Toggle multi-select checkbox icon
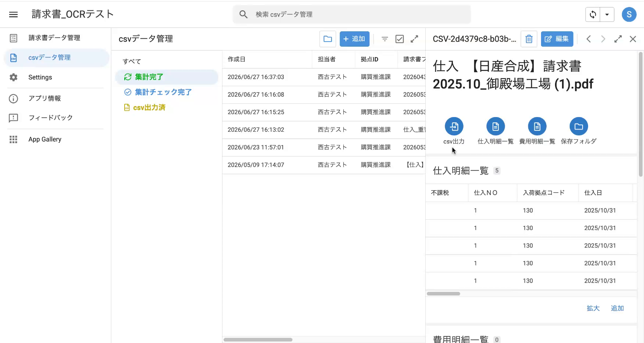Viewport: 644px width, 343px height. pos(400,39)
